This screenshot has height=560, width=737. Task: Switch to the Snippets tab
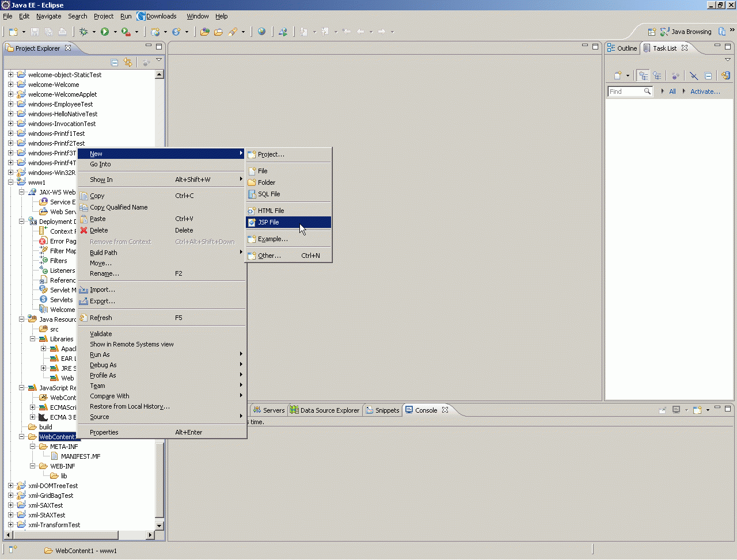pyautogui.click(x=382, y=410)
